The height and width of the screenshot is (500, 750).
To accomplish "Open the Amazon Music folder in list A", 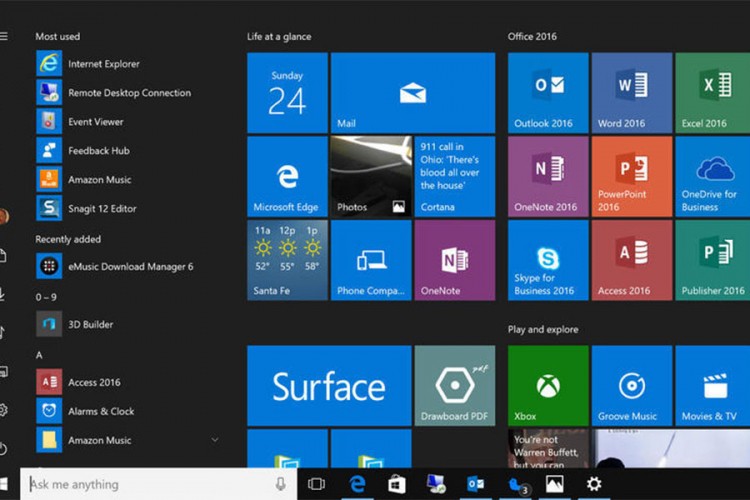I will pos(129,440).
